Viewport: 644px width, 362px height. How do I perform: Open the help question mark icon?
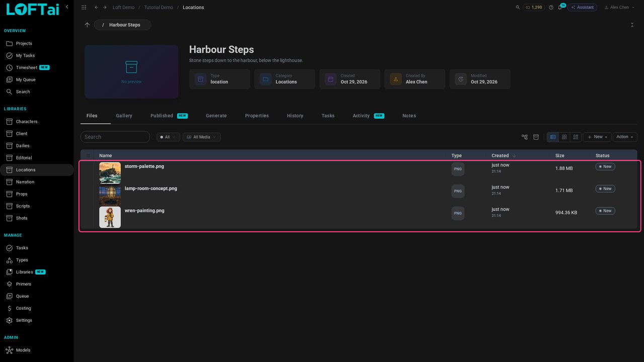(x=551, y=8)
